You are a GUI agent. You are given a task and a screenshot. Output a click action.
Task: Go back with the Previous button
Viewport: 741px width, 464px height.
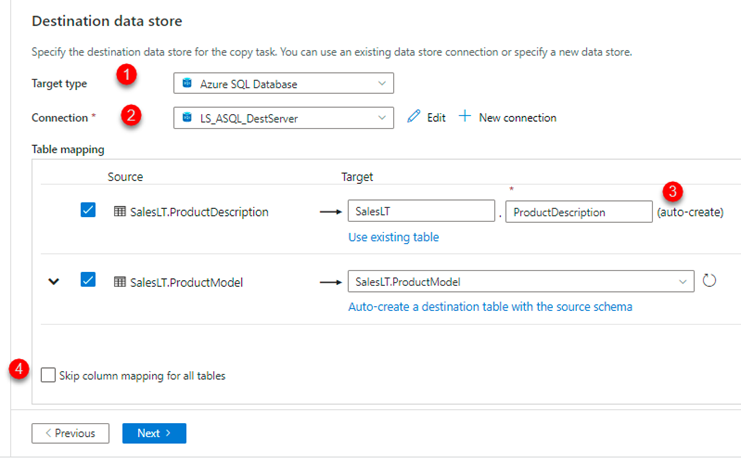[x=70, y=433]
